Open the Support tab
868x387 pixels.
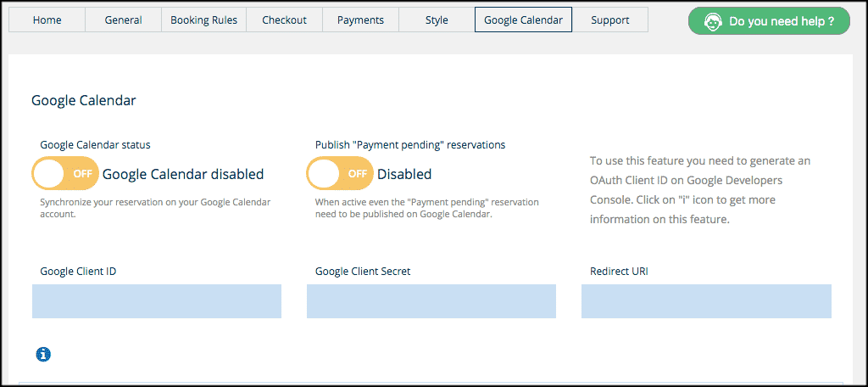click(x=610, y=20)
